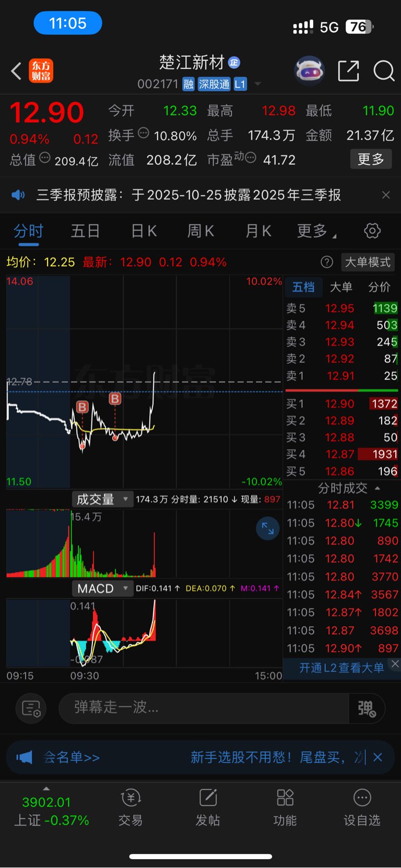The width and height of the screenshot is (401, 868).
Task: Open the 功能 functions icon
Action: [x=285, y=808]
